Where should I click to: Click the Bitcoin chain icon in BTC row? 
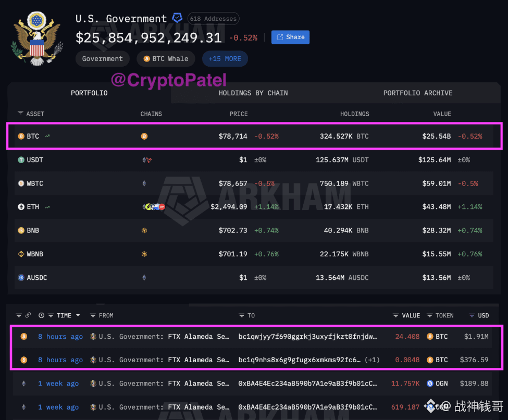tap(144, 136)
